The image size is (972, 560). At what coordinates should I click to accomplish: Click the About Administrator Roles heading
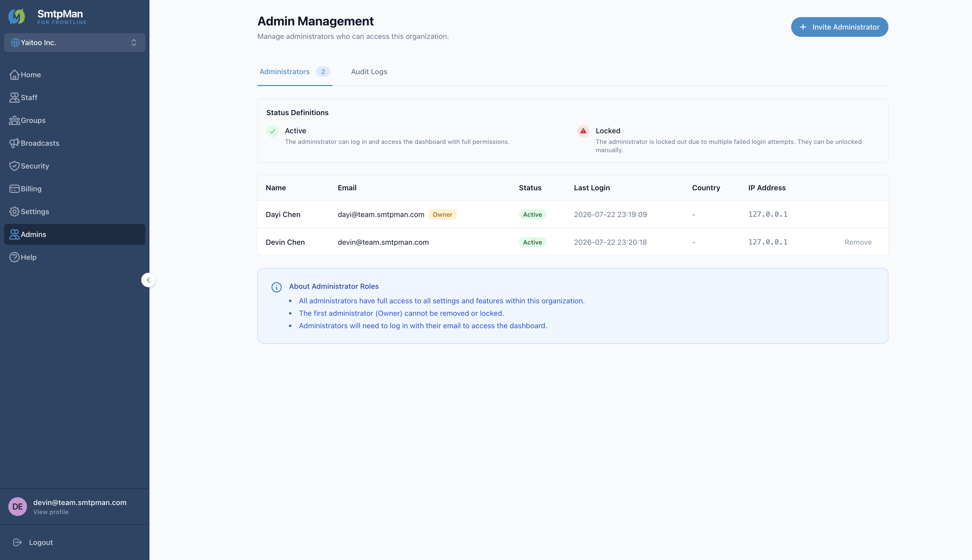tap(334, 286)
